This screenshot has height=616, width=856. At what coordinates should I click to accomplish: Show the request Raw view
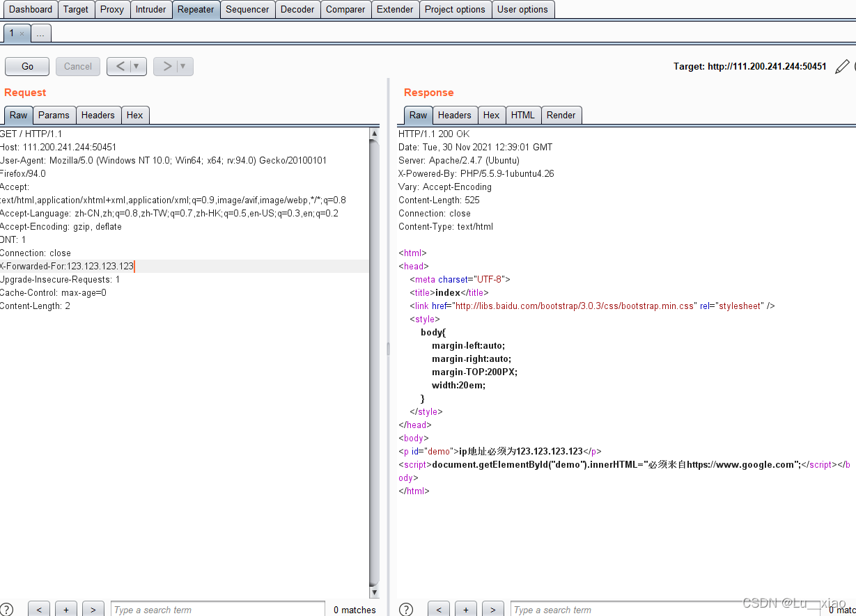point(19,115)
